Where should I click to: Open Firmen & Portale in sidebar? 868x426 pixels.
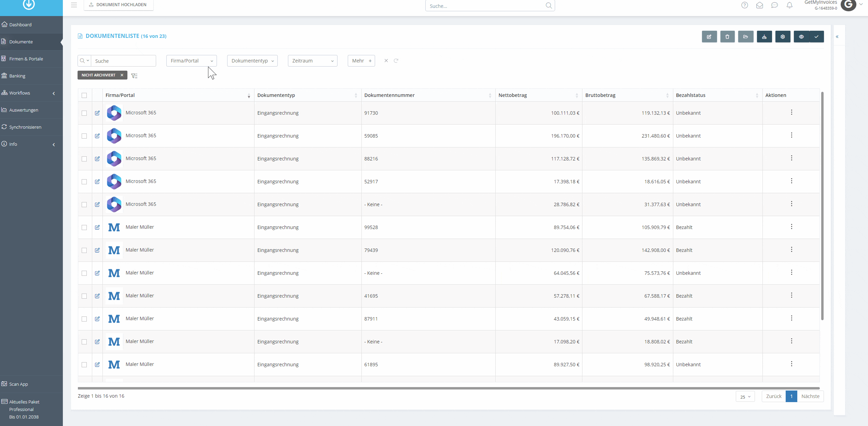coord(31,59)
